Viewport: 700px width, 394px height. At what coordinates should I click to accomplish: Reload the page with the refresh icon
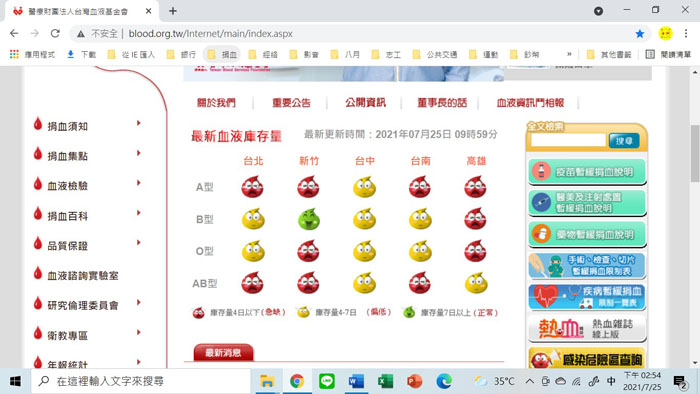[55, 33]
